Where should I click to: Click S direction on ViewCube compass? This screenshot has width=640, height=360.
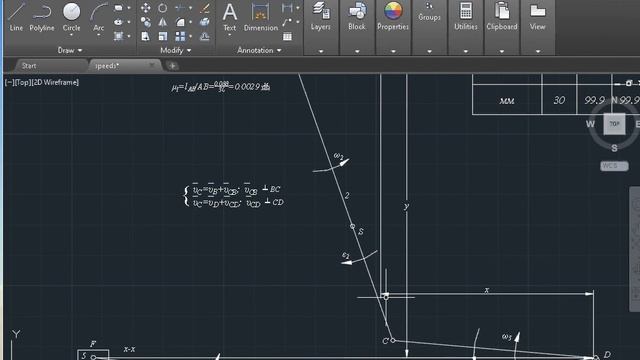(x=614, y=148)
